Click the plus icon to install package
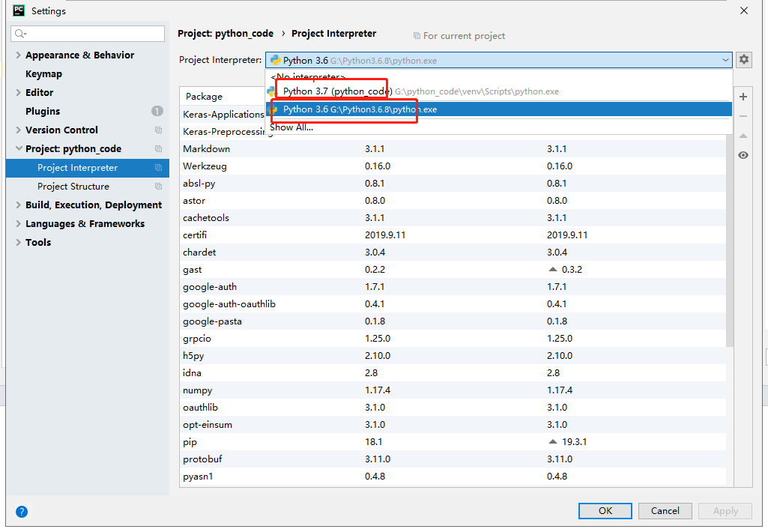Image resolution: width=768 pixels, height=532 pixels. pos(743,97)
